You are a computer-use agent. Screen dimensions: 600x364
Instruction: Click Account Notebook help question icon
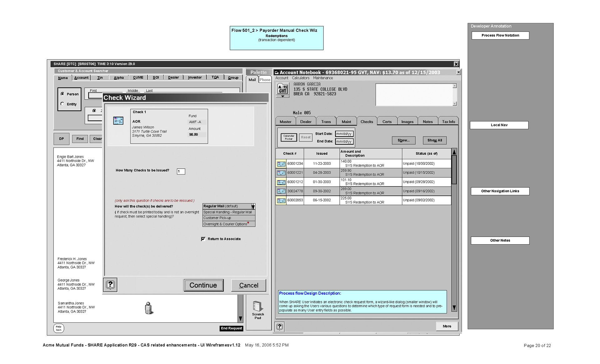[x=279, y=327]
